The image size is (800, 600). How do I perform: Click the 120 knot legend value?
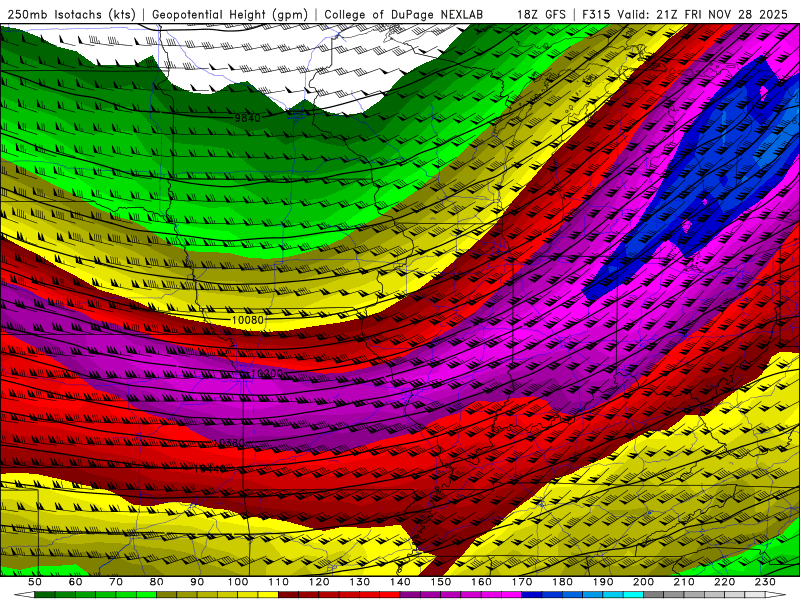pos(319,582)
